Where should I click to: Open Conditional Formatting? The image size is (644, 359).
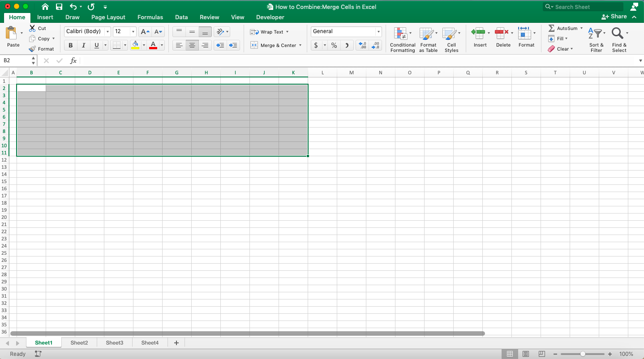point(403,40)
